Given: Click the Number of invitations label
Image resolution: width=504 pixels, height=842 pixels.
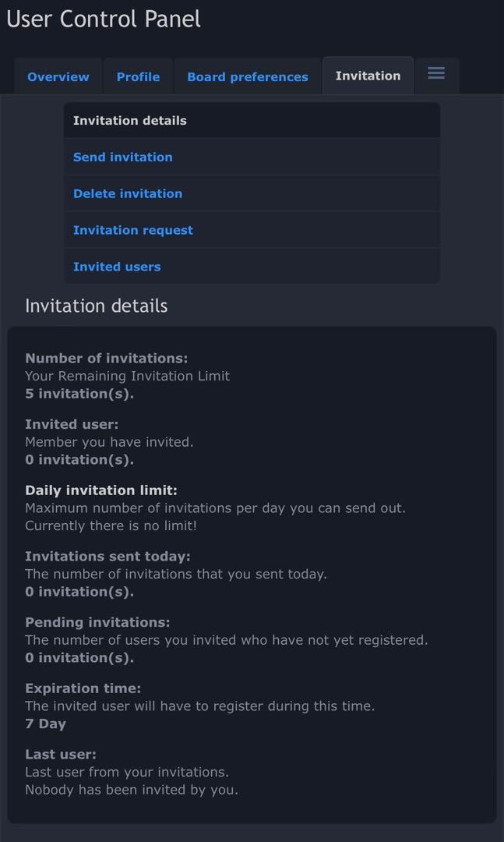Looking at the screenshot, I should pos(107,359).
